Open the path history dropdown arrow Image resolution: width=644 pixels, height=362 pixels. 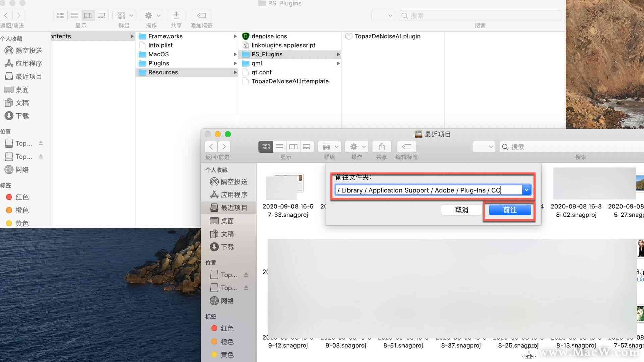click(527, 190)
